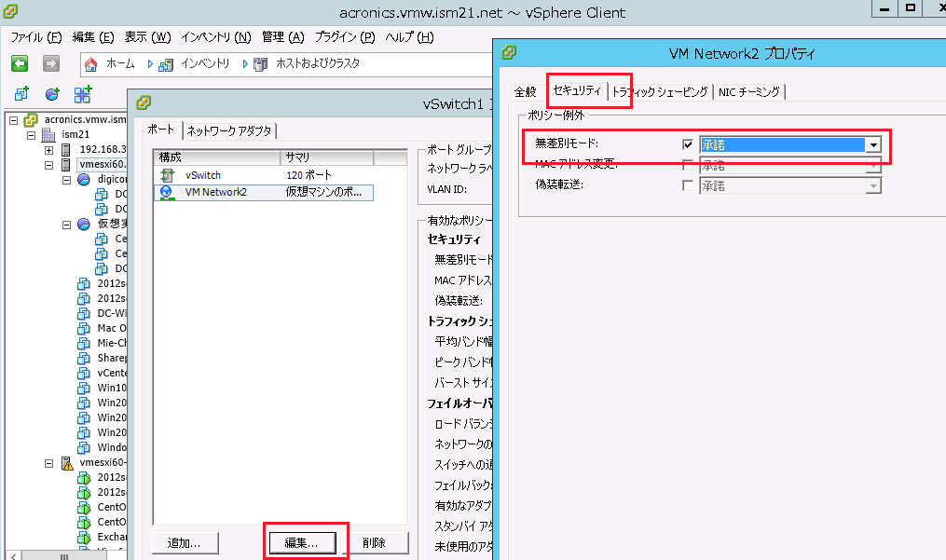This screenshot has width=946, height=560.
Task: Click the Share virtual machine icon
Action: [84, 359]
